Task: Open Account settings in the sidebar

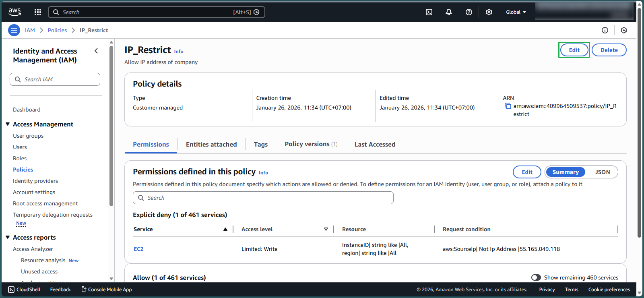Action: pos(34,192)
